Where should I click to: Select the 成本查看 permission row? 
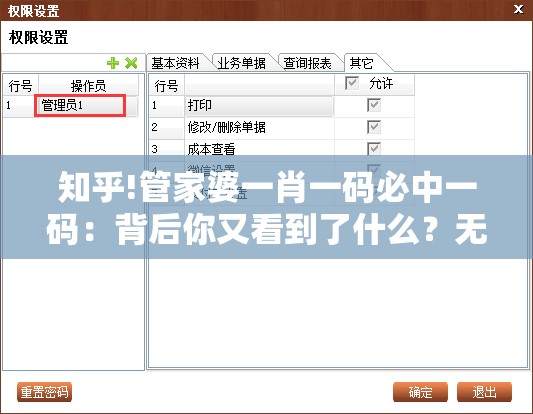282,149
